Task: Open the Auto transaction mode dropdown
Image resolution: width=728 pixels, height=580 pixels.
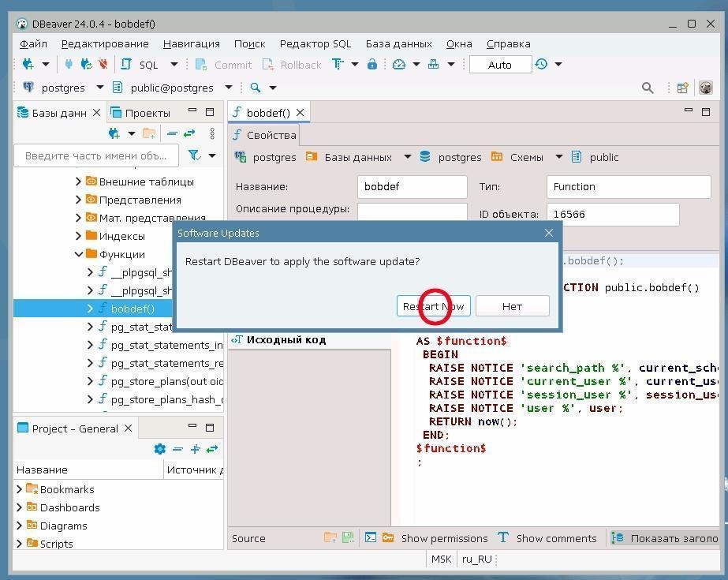Action: point(500,65)
